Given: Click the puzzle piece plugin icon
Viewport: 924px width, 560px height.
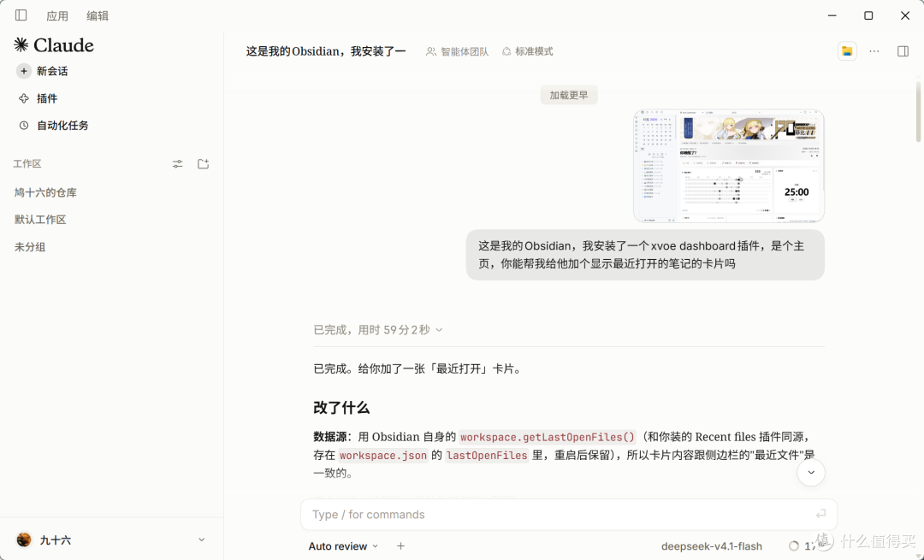Looking at the screenshot, I should point(24,98).
